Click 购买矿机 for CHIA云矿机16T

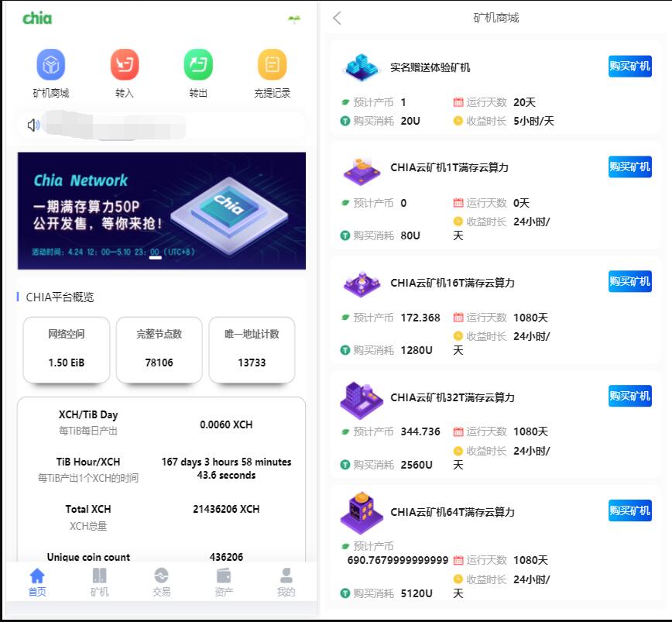[x=630, y=281]
